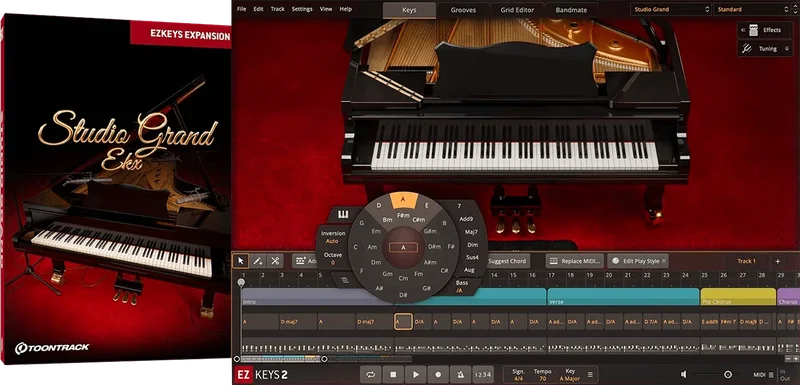This screenshot has height=385, width=800.
Task: Open the View menu
Action: click(326, 9)
